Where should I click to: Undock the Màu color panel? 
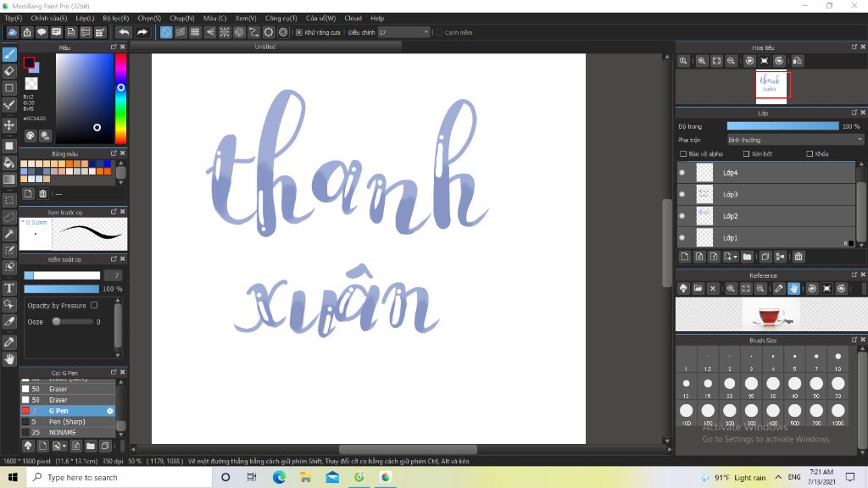[x=114, y=47]
